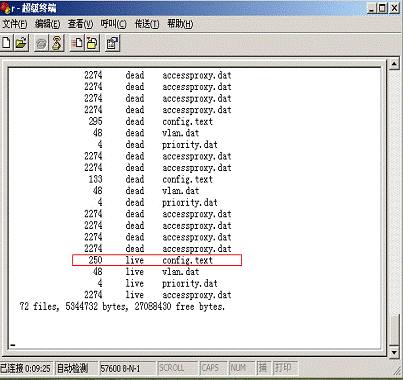This screenshot has height=380, width=403.
Task: Click the scrollbar up arrow
Action: pyautogui.click(x=394, y=64)
